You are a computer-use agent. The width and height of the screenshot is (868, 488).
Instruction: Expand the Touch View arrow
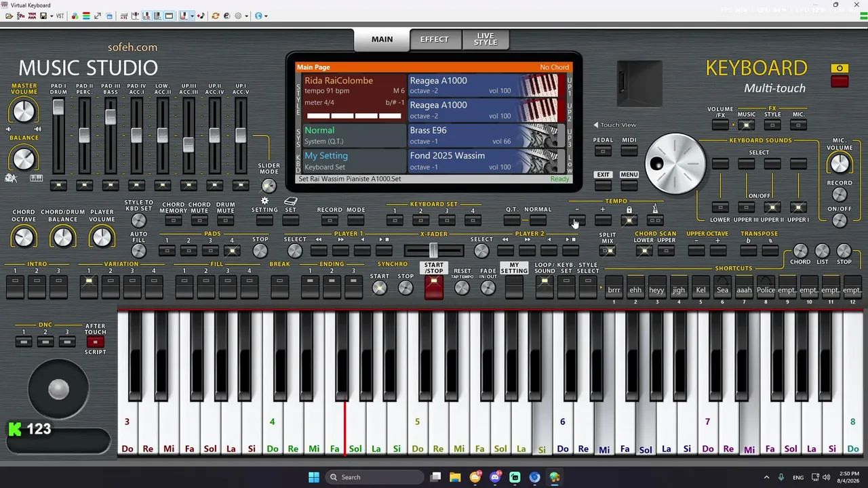tap(596, 125)
